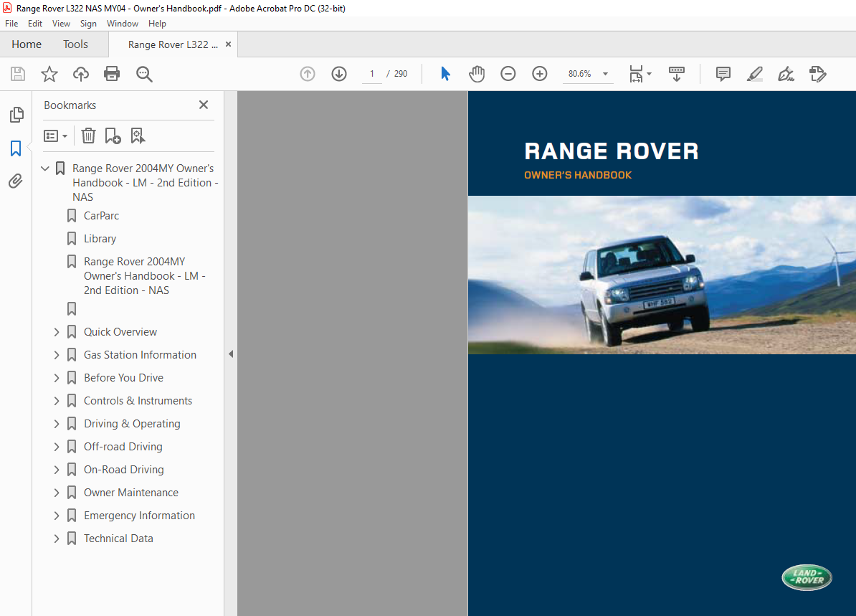Add a new bookmark icon

pos(113,136)
